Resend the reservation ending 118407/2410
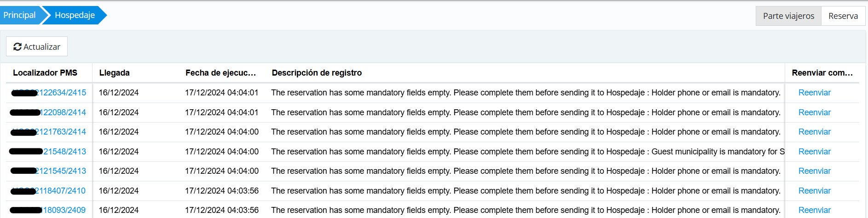This screenshot has height=218, width=868. pos(814,191)
